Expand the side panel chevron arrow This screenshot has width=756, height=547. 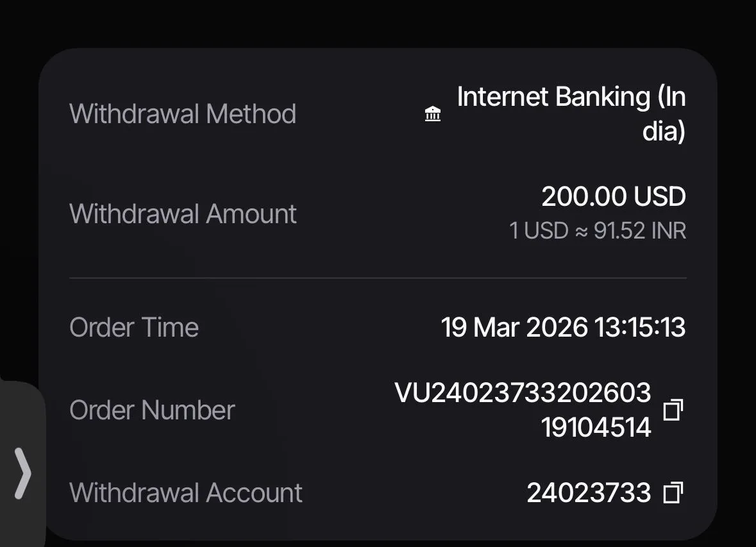click(x=22, y=473)
